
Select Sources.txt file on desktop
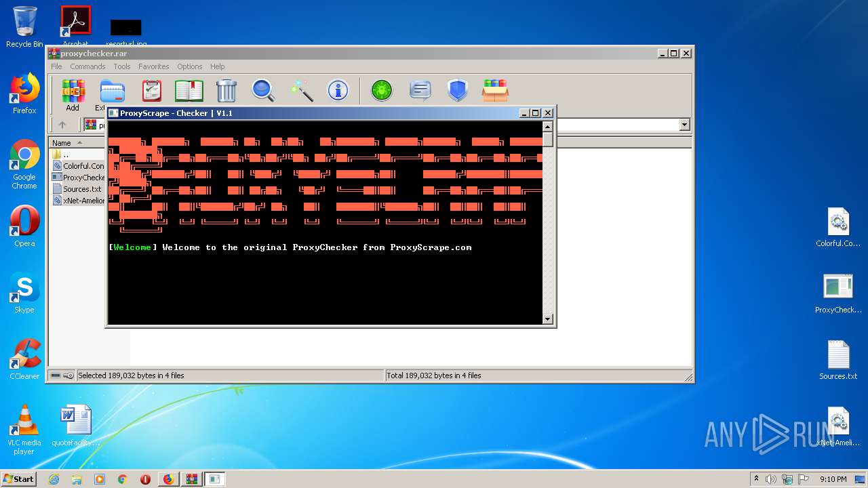point(838,360)
